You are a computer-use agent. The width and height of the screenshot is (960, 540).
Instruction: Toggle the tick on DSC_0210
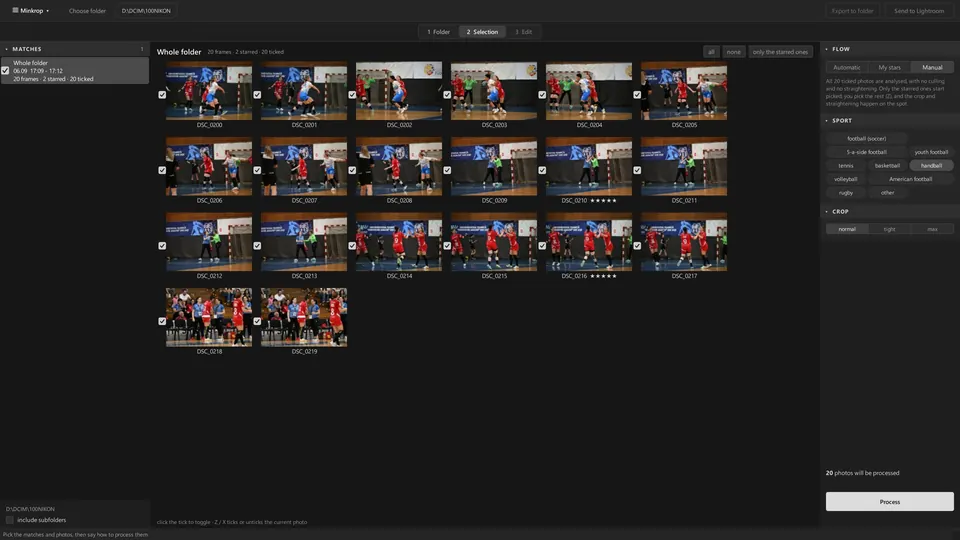tap(542, 170)
